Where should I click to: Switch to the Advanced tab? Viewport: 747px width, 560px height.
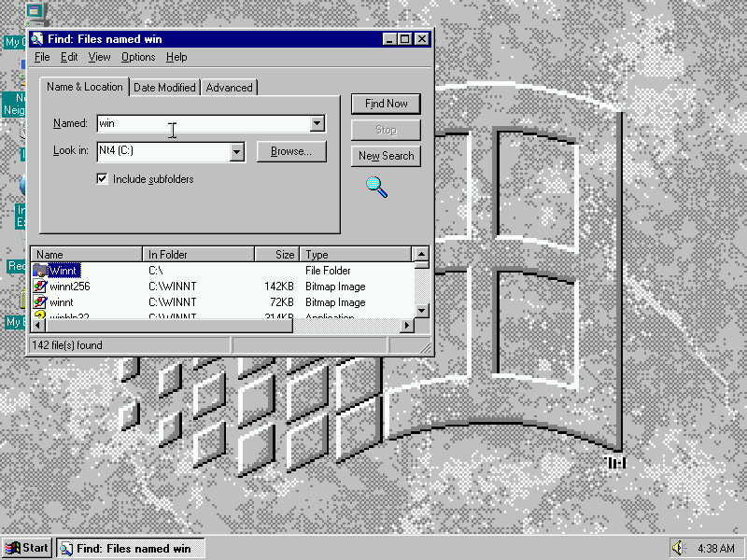(230, 88)
